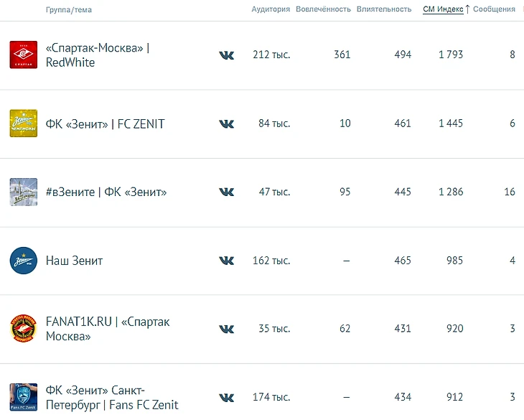Click the gold FC Zenit group avatar

(x=23, y=123)
